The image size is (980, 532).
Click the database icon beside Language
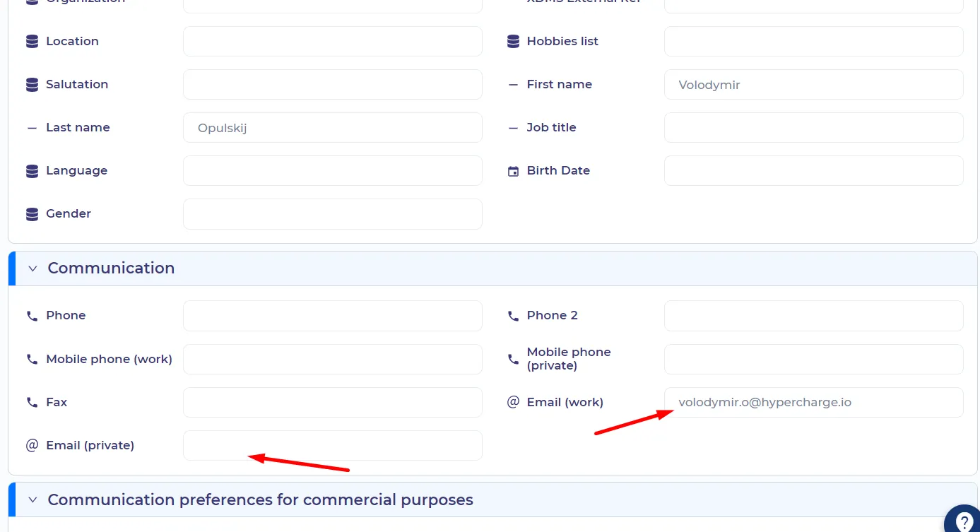tap(32, 171)
